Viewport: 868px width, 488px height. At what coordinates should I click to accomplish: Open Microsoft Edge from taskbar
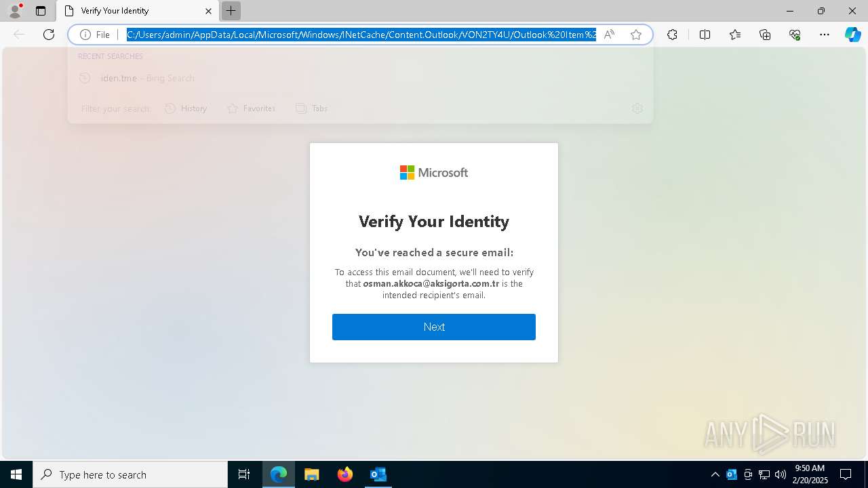point(279,474)
